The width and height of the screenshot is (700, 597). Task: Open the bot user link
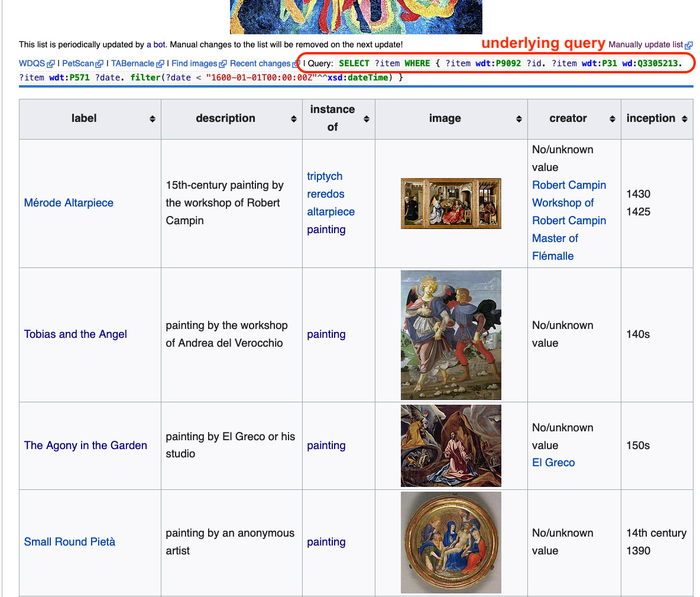160,44
